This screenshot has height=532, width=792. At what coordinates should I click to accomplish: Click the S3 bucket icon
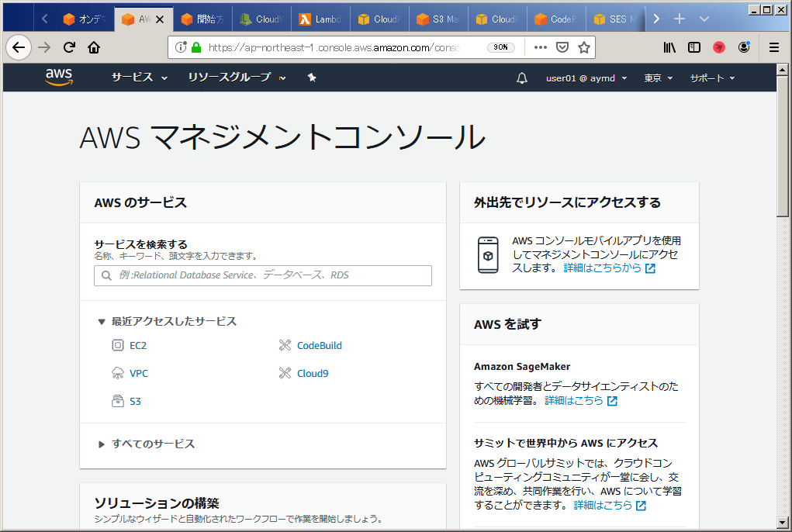[118, 401]
